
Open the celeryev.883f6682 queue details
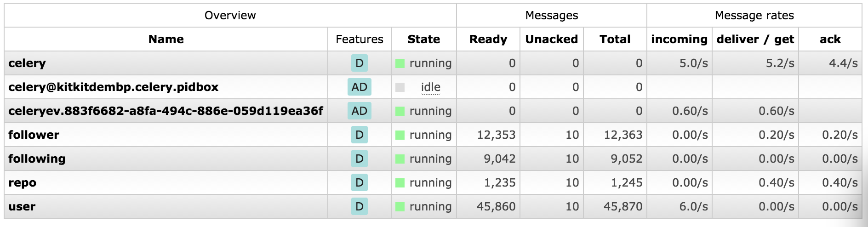coord(166,111)
